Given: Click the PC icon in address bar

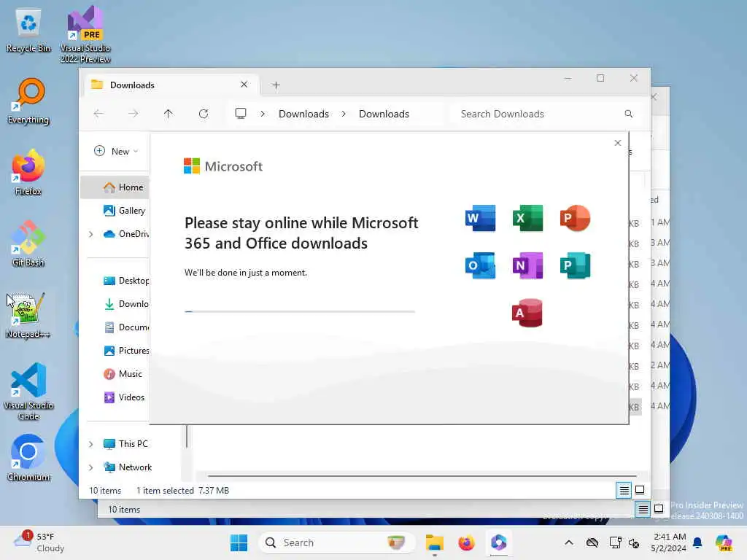Looking at the screenshot, I should tap(241, 113).
